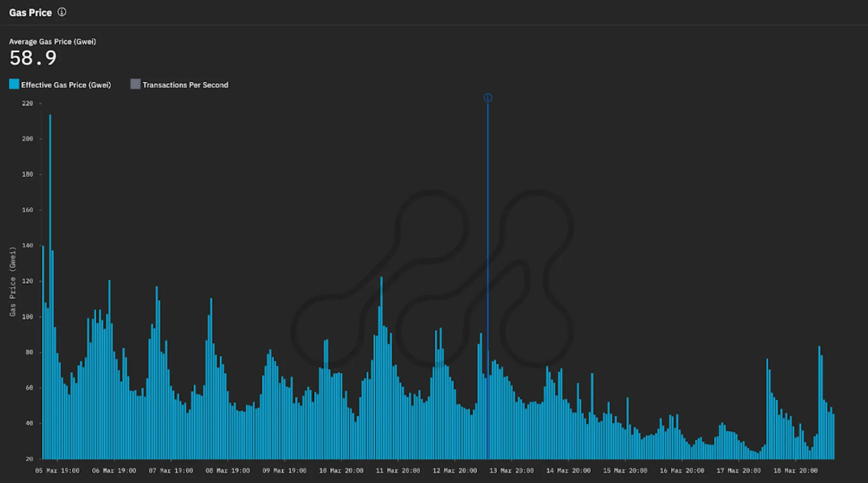Select the last bar at chart's right edge
The height and width of the screenshot is (483, 868).
[833, 436]
